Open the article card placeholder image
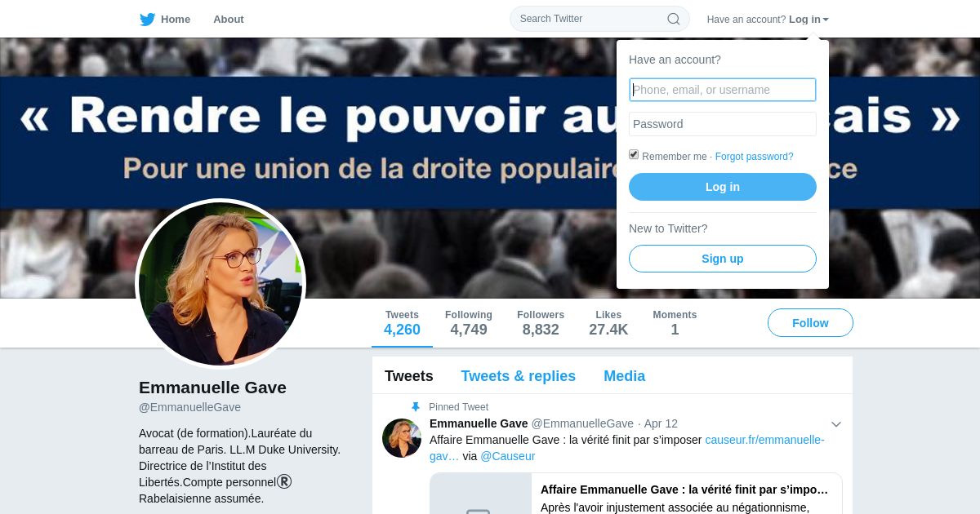The width and height of the screenshot is (980, 514). (481, 494)
